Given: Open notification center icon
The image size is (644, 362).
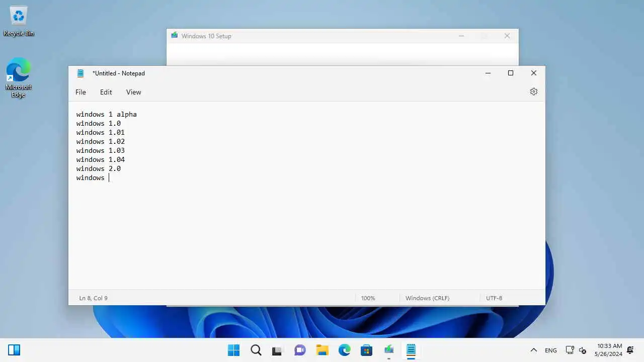Looking at the screenshot, I should (630, 350).
